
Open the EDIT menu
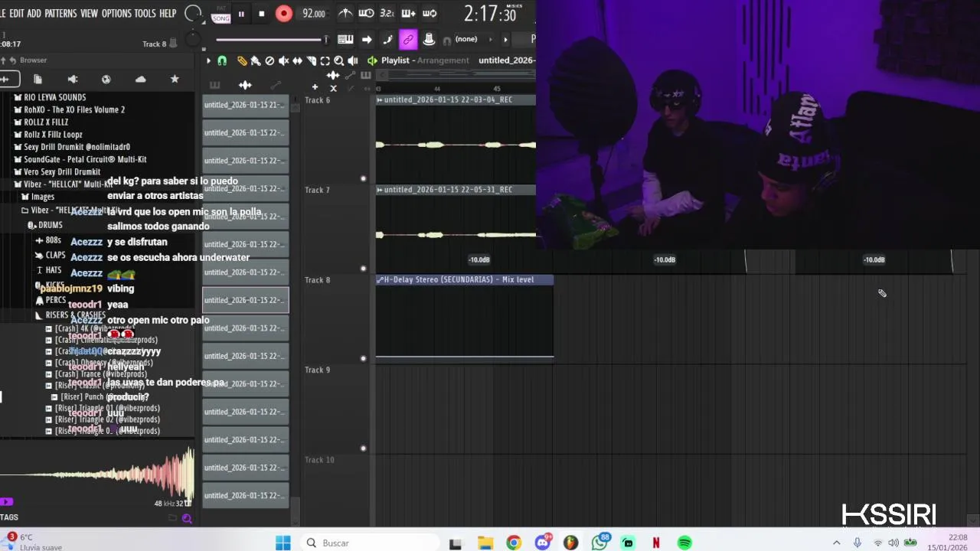(x=16, y=14)
